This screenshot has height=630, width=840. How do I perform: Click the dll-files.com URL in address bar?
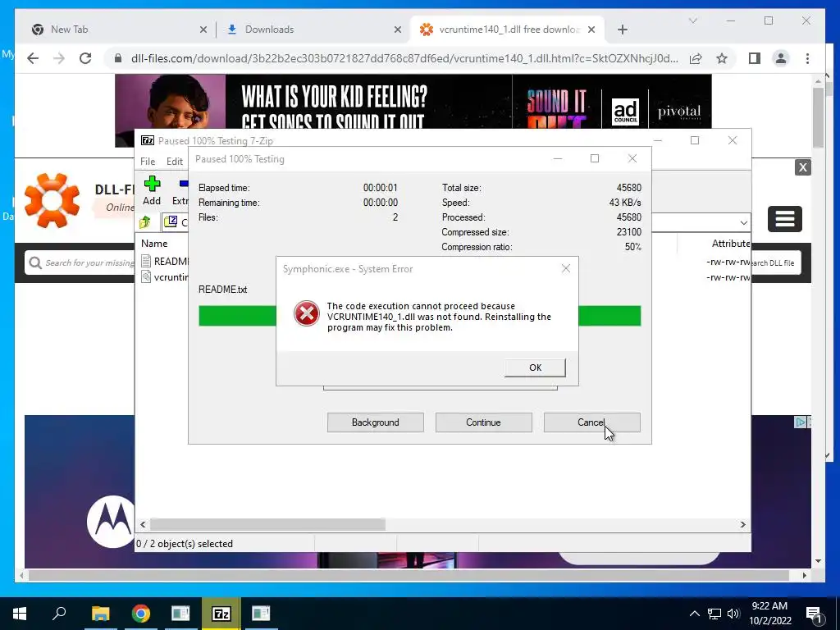[x=404, y=58]
